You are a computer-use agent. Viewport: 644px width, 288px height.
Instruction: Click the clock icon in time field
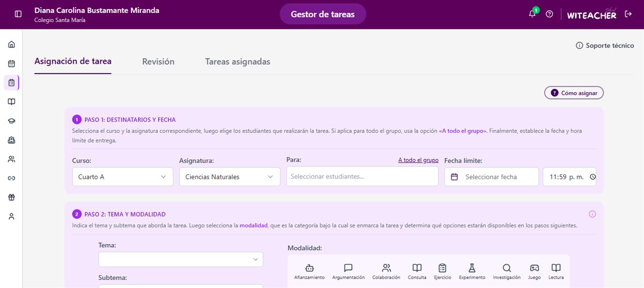point(592,177)
